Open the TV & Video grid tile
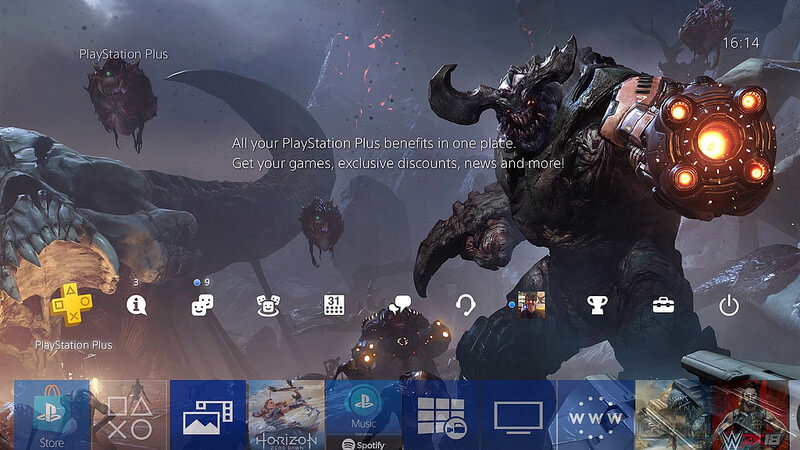Screen dimensions: 800x450 point(441,415)
